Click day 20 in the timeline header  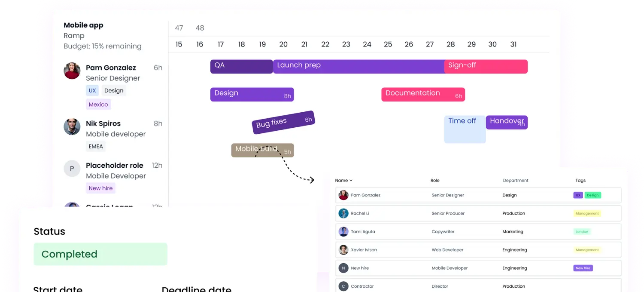(283, 44)
